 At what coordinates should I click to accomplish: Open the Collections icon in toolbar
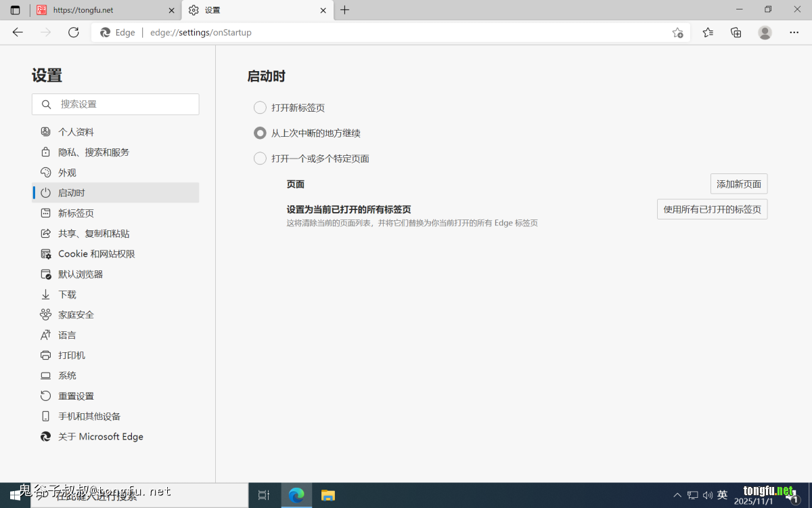click(x=736, y=33)
